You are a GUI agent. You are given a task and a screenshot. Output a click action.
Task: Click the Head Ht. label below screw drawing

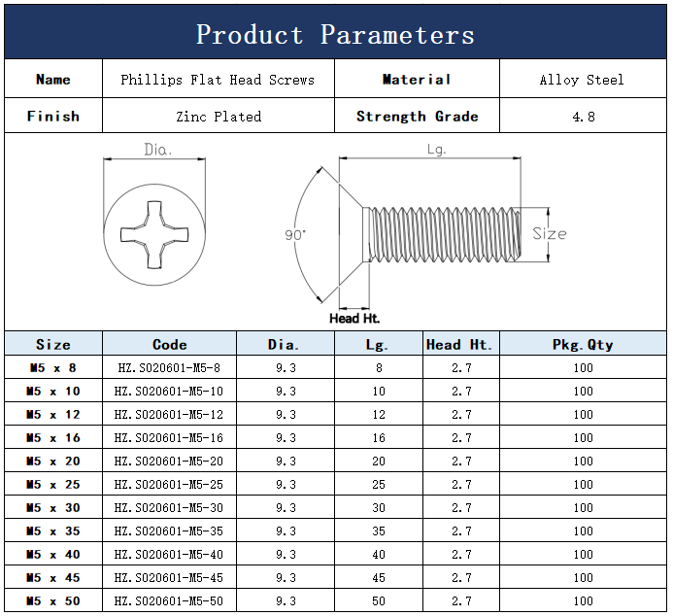pos(354,318)
